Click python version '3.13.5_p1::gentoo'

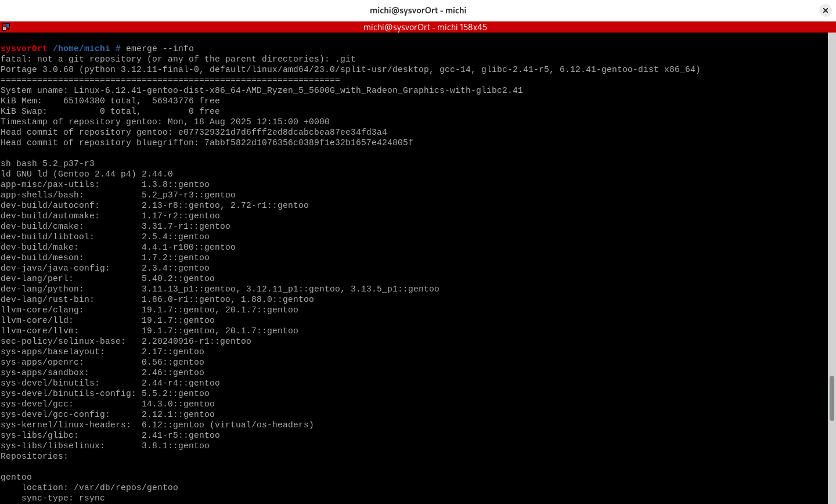(x=395, y=289)
